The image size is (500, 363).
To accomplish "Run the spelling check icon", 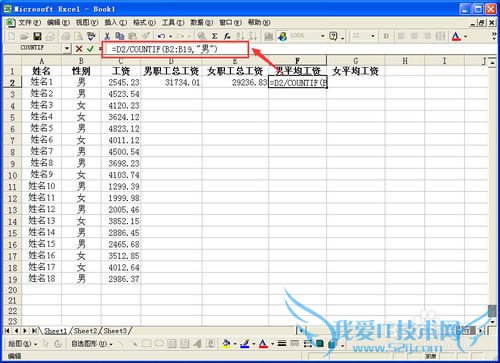I will [x=91, y=36].
